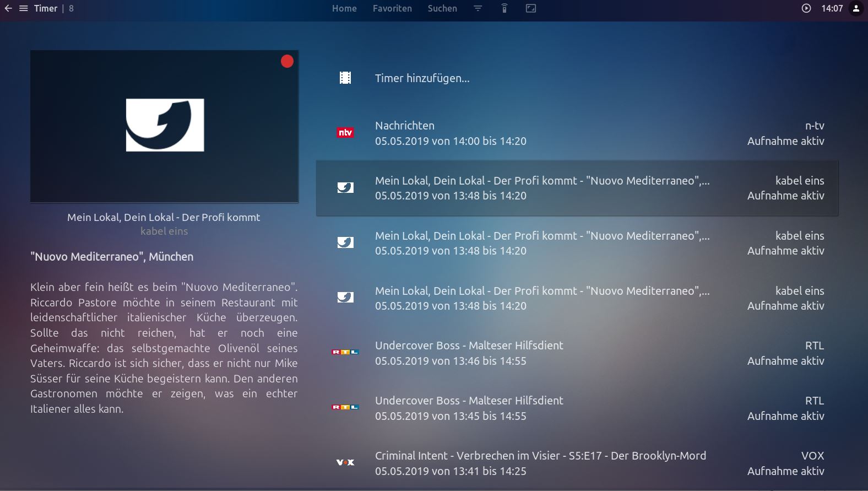
Task: Click the VOX channel name text
Action: coord(812,456)
